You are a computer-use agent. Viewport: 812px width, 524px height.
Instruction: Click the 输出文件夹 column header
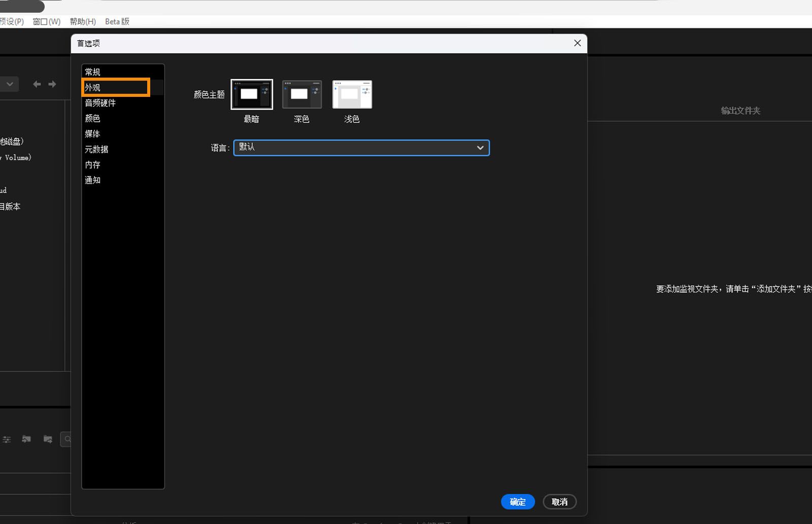(740, 111)
